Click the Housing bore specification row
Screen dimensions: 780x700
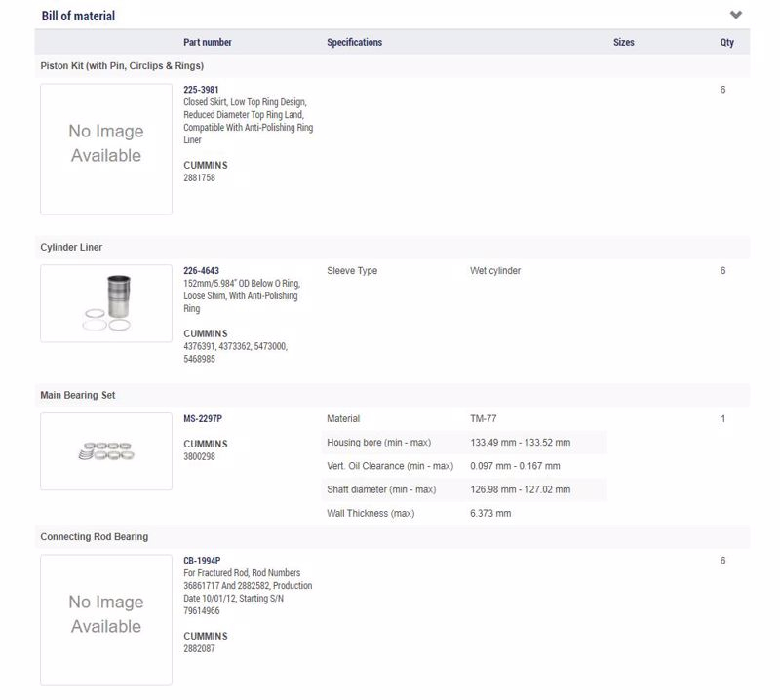[464, 443]
